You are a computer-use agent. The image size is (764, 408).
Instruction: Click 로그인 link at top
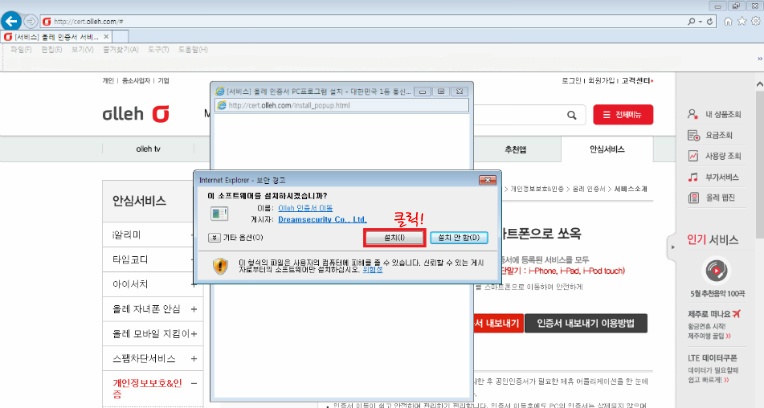[572, 81]
